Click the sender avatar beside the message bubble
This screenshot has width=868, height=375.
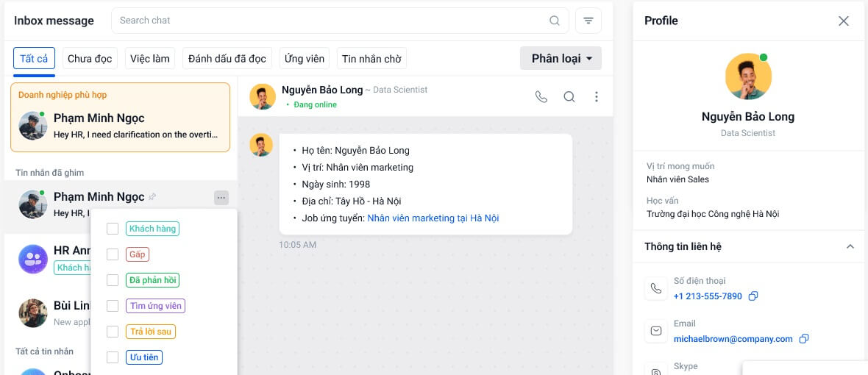[260, 145]
